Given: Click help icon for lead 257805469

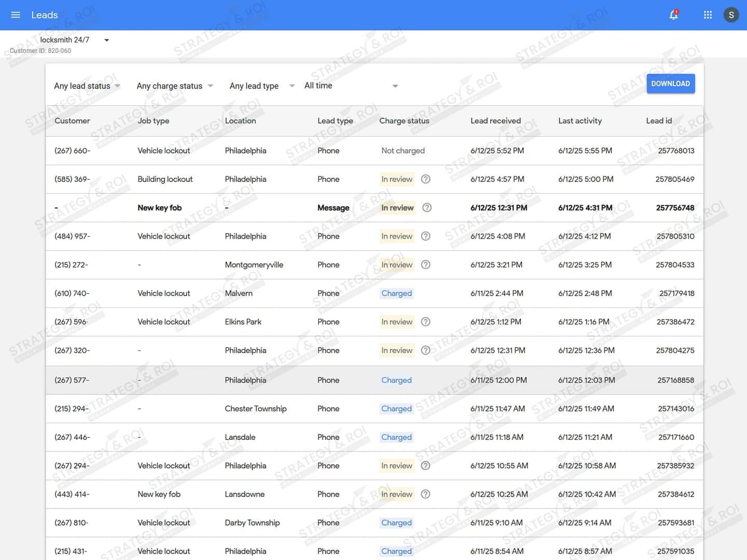Looking at the screenshot, I should [425, 179].
